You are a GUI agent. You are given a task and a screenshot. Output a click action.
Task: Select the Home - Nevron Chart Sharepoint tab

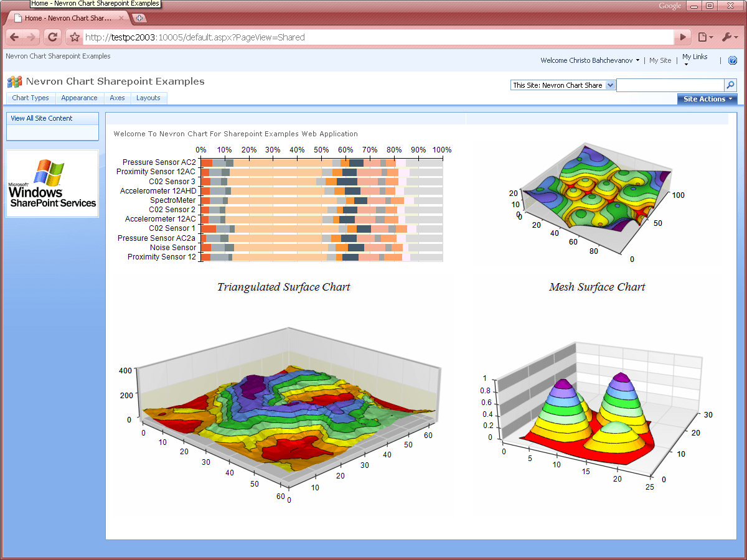(67, 18)
